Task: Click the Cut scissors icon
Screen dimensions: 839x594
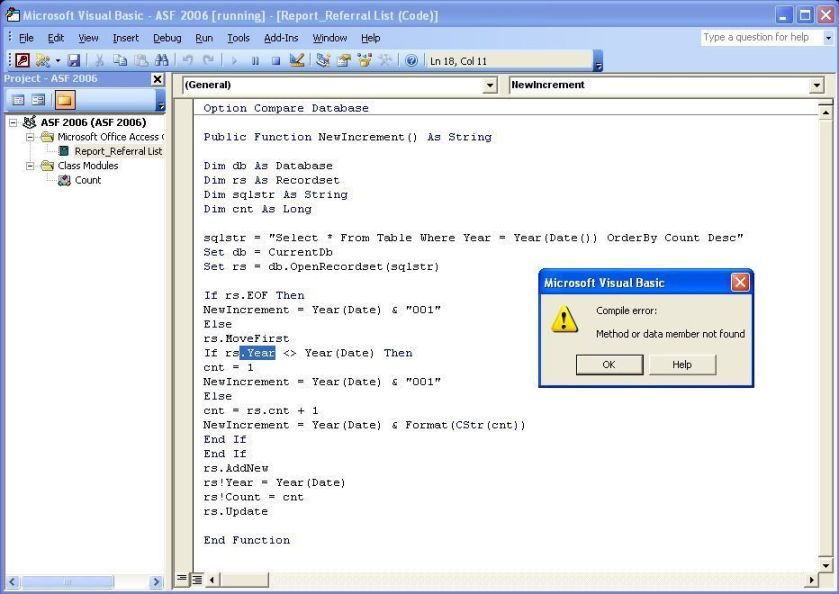Action: click(100, 60)
